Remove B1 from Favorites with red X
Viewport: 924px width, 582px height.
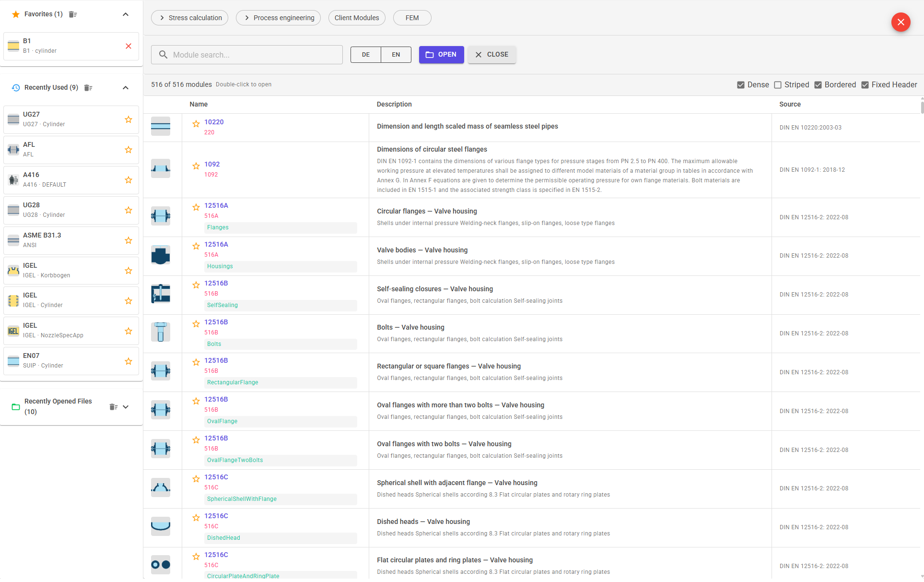(128, 46)
